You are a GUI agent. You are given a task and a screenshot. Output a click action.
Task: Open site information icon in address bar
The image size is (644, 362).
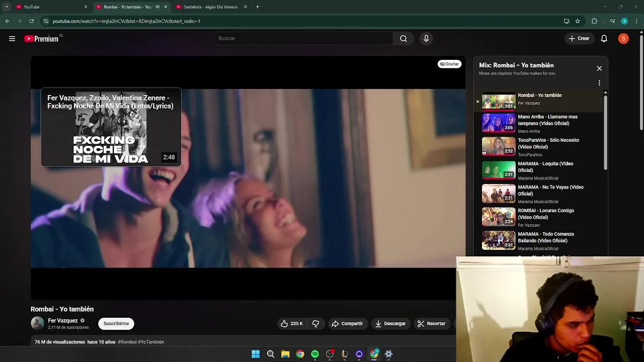pyautogui.click(x=46, y=21)
